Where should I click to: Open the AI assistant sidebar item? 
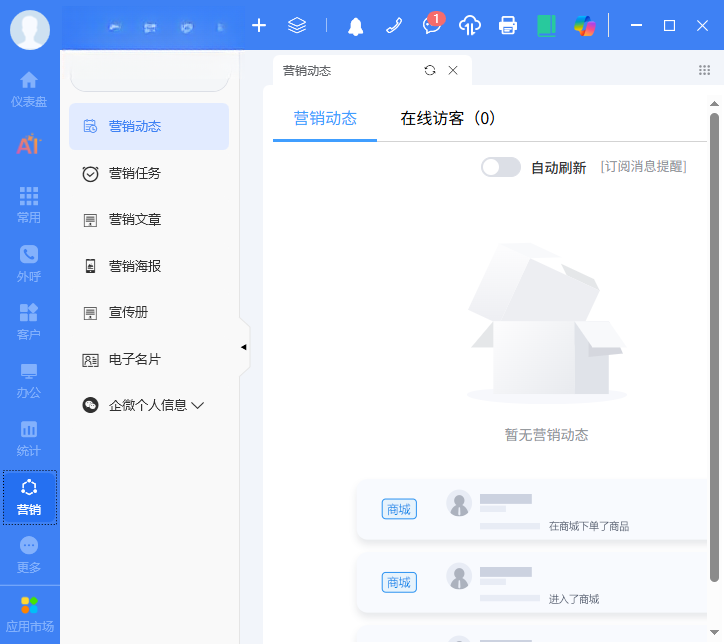click(29, 144)
